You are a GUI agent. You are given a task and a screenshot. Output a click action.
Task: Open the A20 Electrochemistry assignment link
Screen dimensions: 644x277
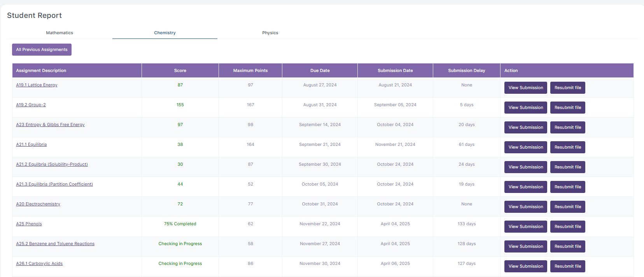click(x=38, y=204)
